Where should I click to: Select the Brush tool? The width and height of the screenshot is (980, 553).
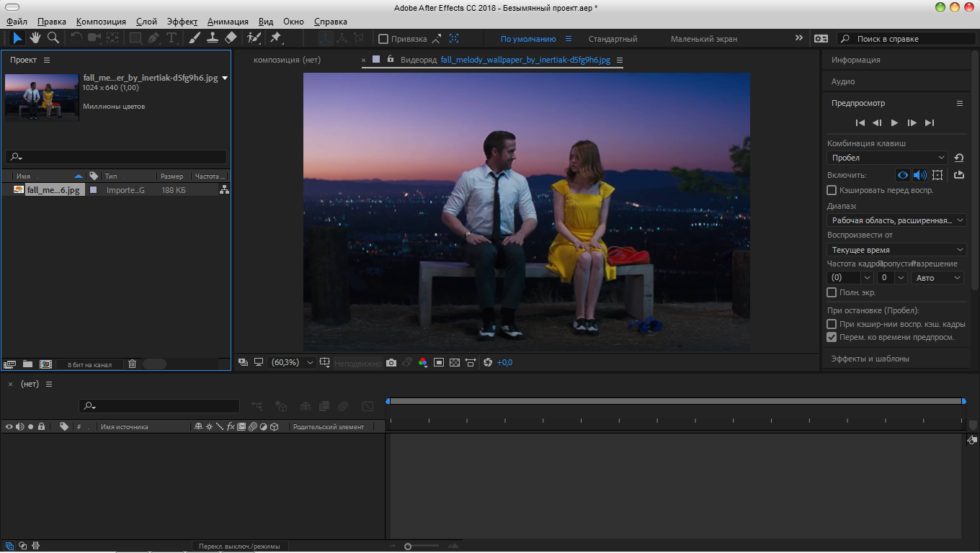point(195,38)
